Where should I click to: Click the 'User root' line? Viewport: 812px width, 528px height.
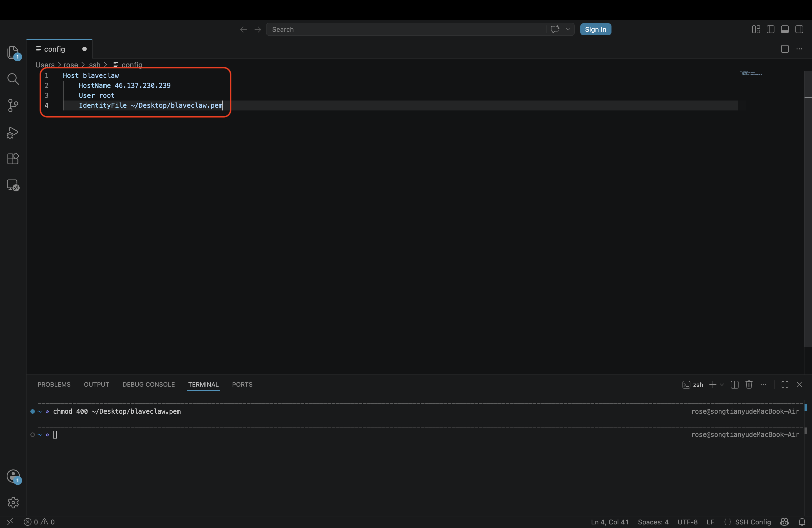pyautogui.click(x=97, y=95)
